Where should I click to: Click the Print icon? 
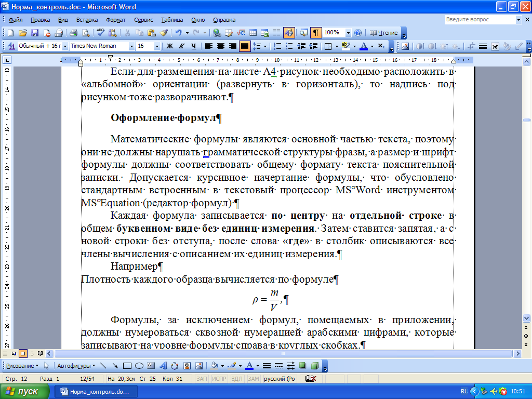click(x=73, y=33)
